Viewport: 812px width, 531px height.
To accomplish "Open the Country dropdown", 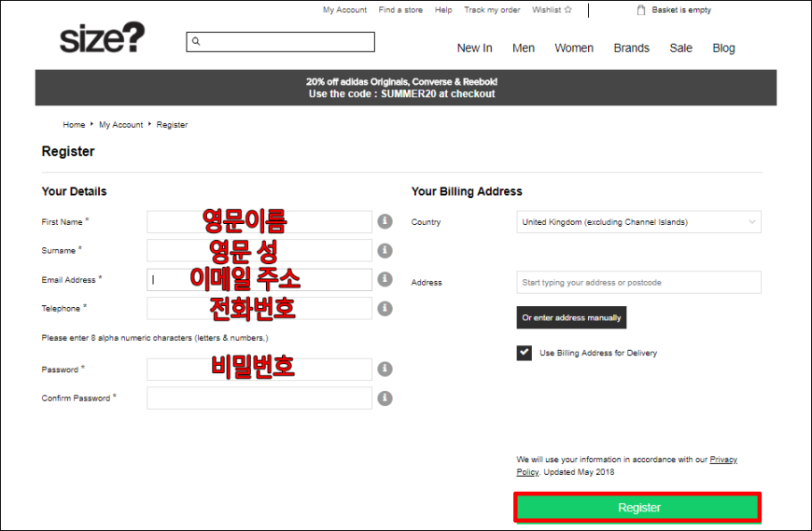I will pyautogui.click(x=638, y=222).
